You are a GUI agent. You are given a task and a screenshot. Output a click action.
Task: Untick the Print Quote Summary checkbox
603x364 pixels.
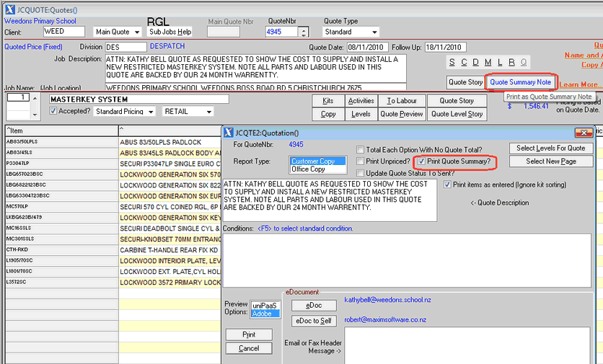click(422, 161)
